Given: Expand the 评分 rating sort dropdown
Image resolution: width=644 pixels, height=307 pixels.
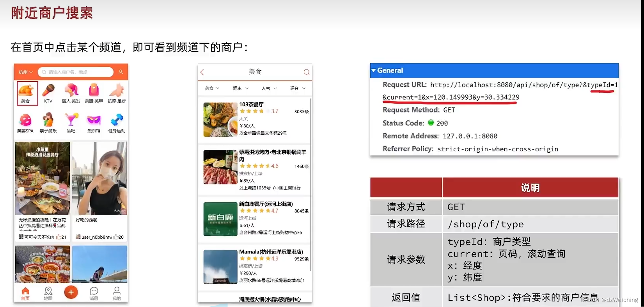Looking at the screenshot, I should pos(298,88).
